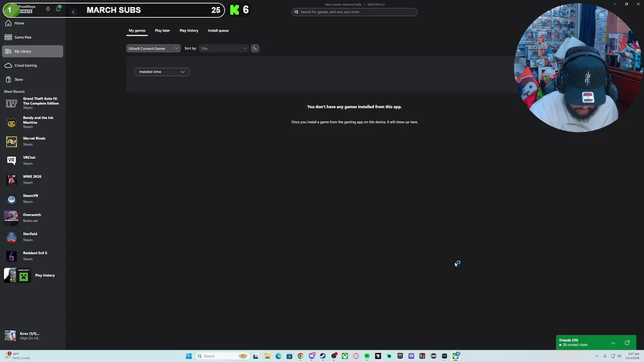644x362 pixels.
Task: Switch to the My games tab
Action: (137, 31)
